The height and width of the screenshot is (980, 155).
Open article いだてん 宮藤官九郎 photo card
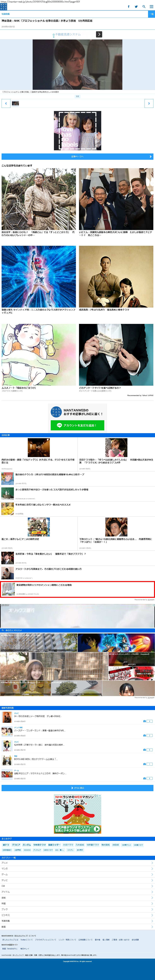point(116,202)
